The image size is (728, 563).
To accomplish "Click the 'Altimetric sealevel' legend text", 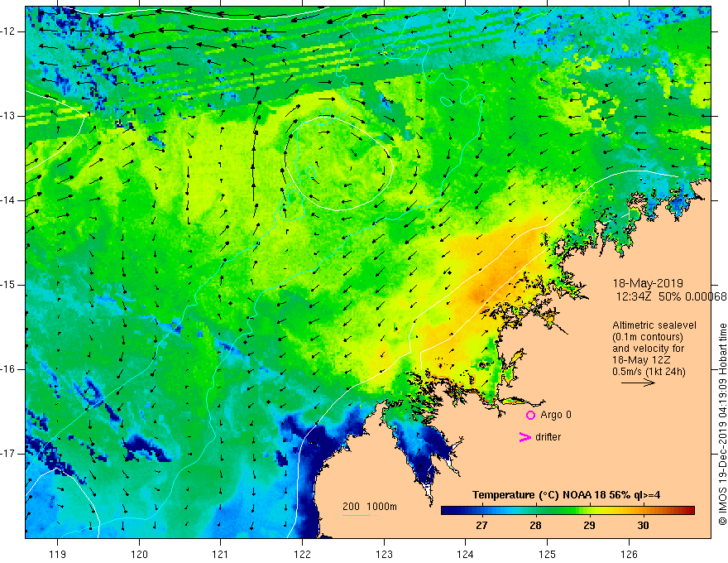I will [654, 325].
